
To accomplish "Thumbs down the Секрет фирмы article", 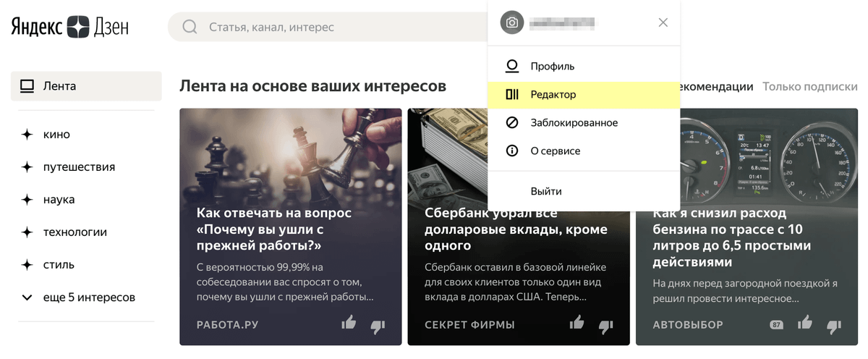I will click(x=605, y=326).
